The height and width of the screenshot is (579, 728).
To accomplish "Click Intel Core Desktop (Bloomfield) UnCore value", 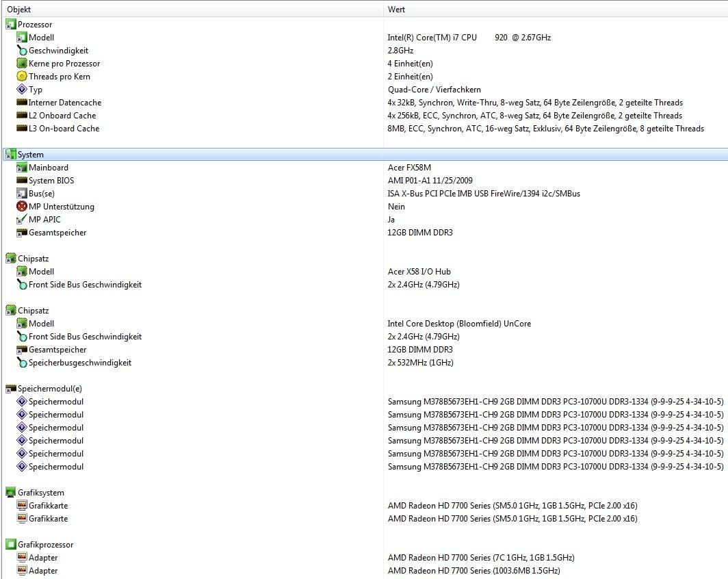I will [459, 324].
